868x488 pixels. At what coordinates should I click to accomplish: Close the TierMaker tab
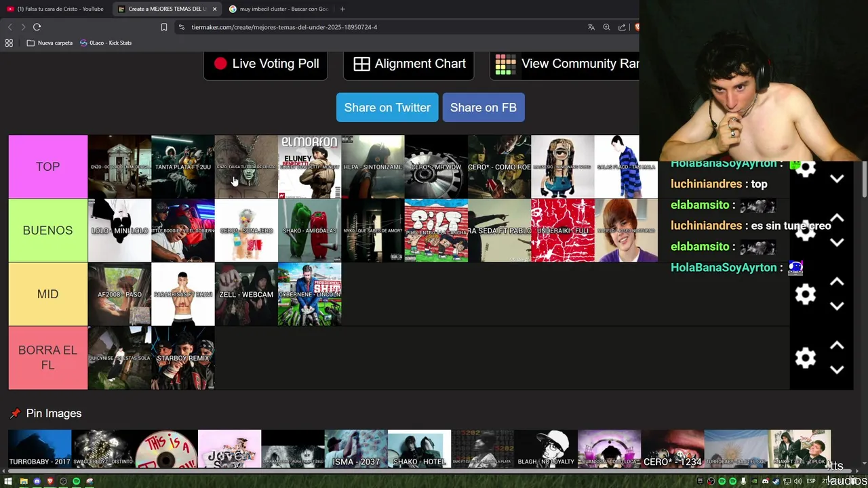(214, 9)
